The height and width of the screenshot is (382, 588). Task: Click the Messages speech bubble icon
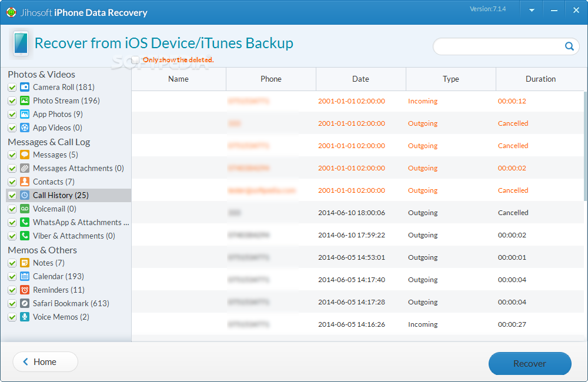click(25, 155)
